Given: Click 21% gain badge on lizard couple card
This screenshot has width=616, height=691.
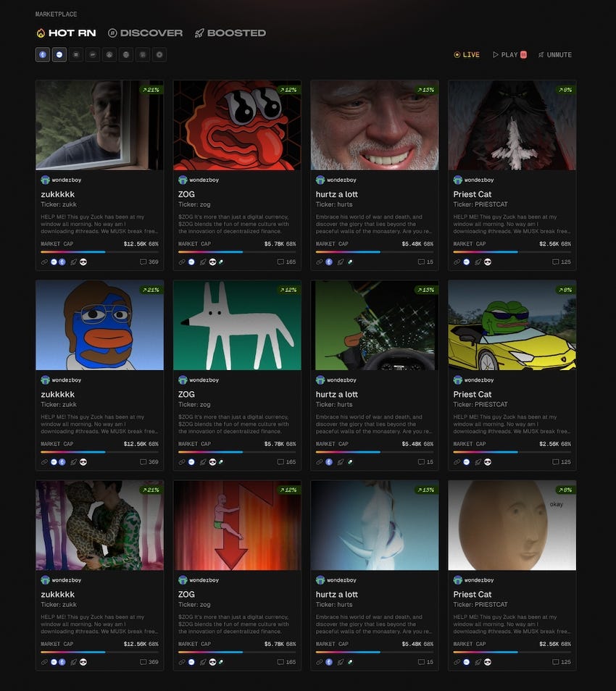Looking at the screenshot, I should point(151,490).
